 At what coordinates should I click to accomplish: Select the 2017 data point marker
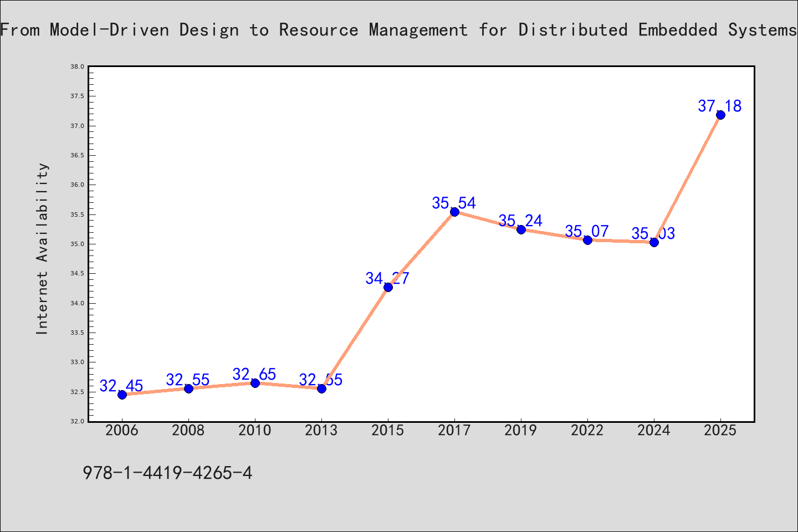tap(454, 212)
